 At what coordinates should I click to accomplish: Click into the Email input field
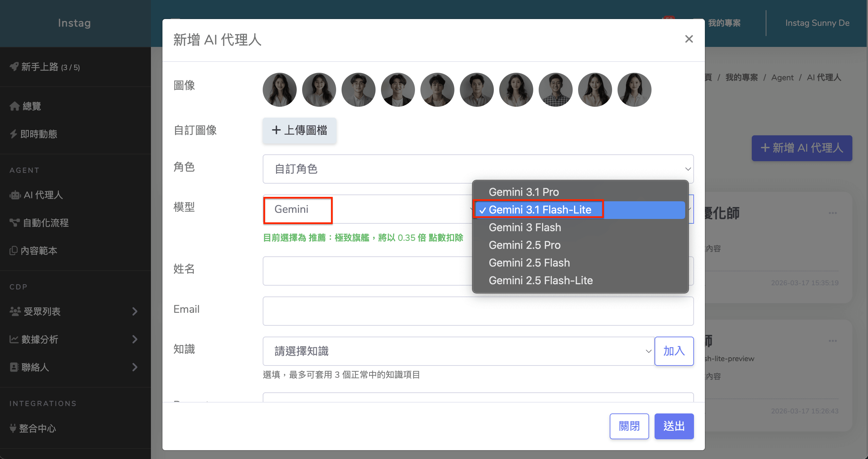coord(478,311)
